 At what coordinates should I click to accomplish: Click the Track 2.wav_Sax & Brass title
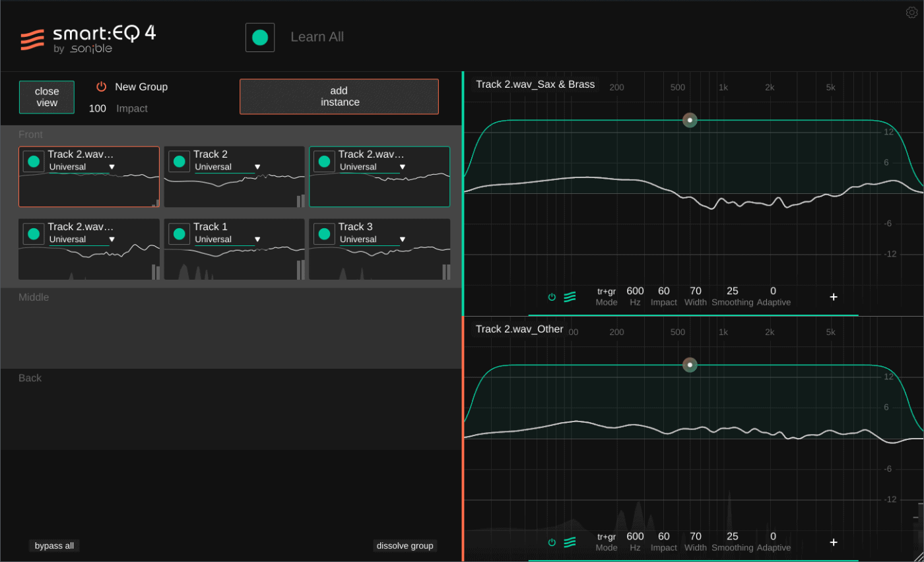535,84
